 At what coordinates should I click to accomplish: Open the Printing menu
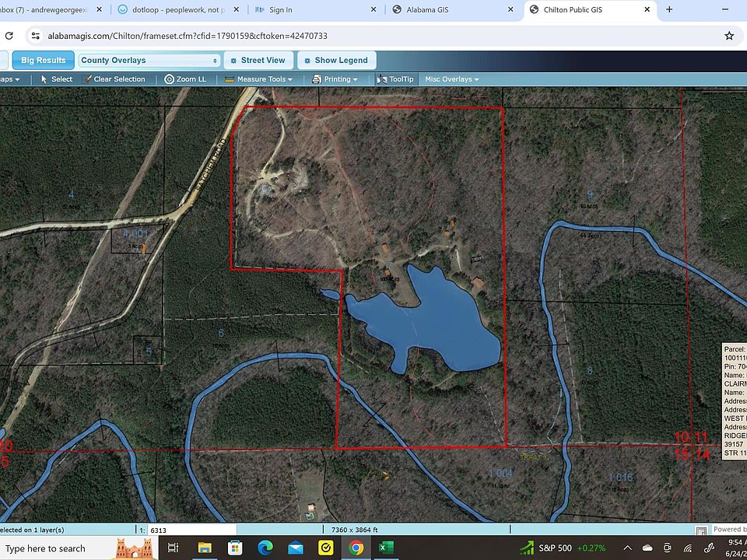click(x=335, y=79)
